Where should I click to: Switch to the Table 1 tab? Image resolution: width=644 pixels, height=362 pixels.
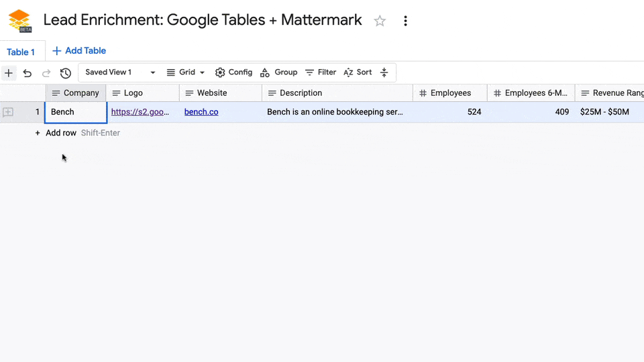(x=21, y=52)
